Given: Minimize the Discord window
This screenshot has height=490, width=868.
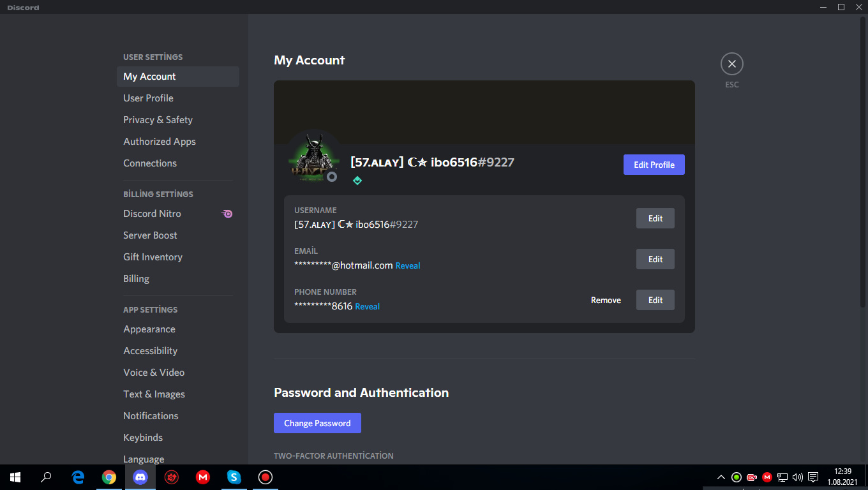Looking at the screenshot, I should pyautogui.click(x=824, y=7).
